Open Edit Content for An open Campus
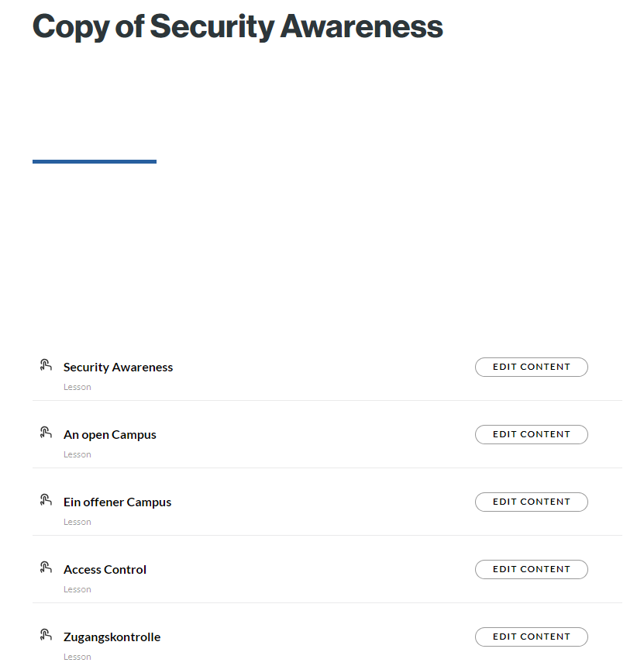Image resolution: width=644 pixels, height=666 pixels. click(531, 435)
